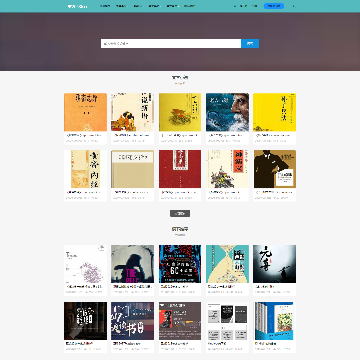Open the plain beige khaki book cover
360x360 pixels.
(132, 169)
